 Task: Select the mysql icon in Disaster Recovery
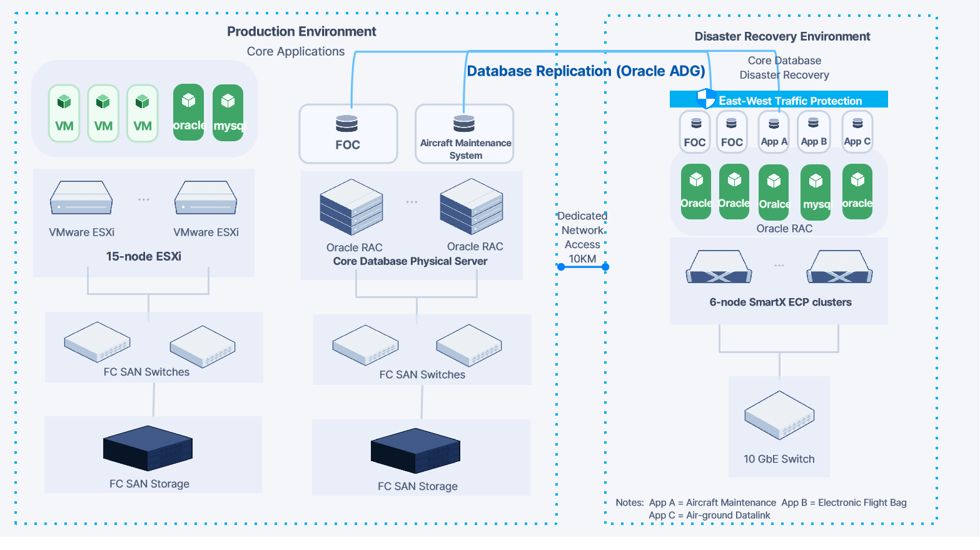coord(816,192)
